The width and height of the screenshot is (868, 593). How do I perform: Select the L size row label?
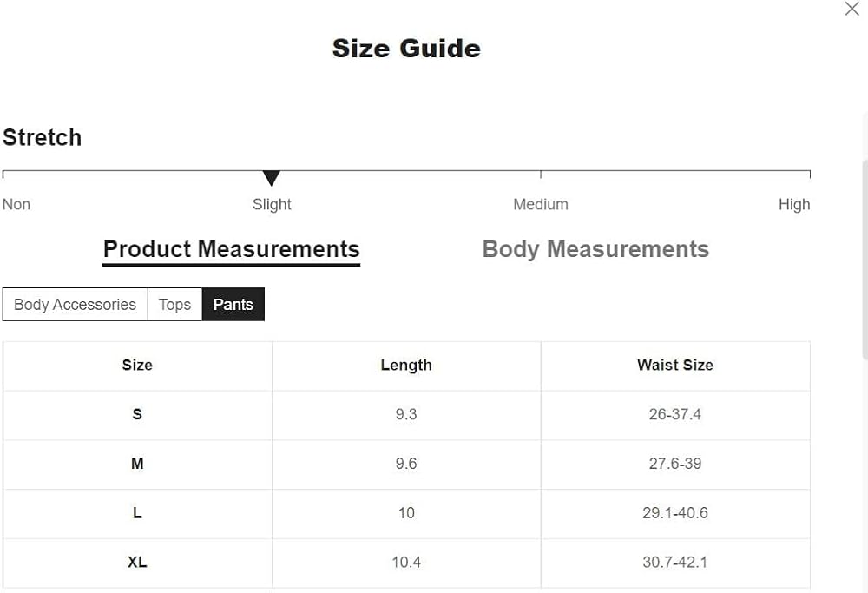coord(137,513)
